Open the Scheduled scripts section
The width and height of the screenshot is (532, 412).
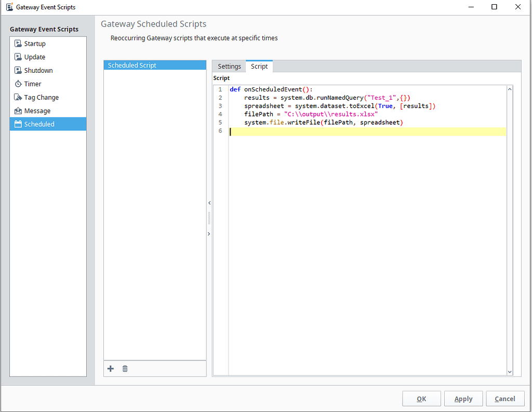tap(48, 124)
